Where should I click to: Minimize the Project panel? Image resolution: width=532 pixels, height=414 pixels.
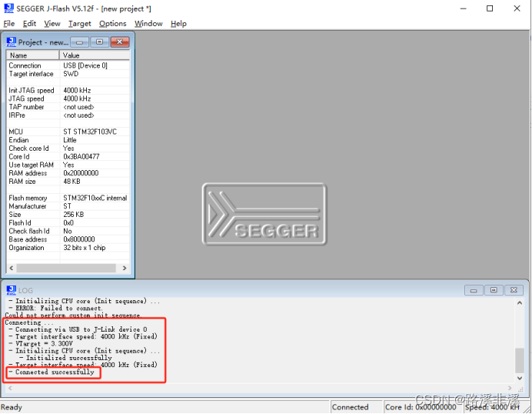click(80, 42)
